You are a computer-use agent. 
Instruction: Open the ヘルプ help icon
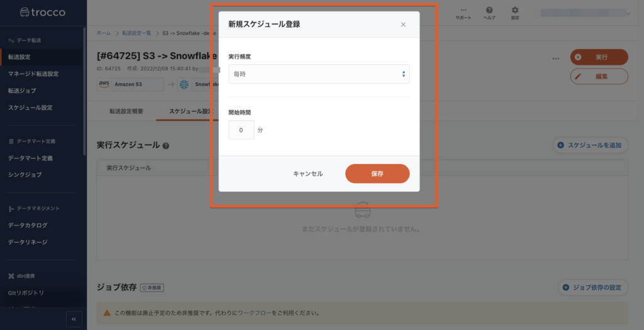coord(489,13)
